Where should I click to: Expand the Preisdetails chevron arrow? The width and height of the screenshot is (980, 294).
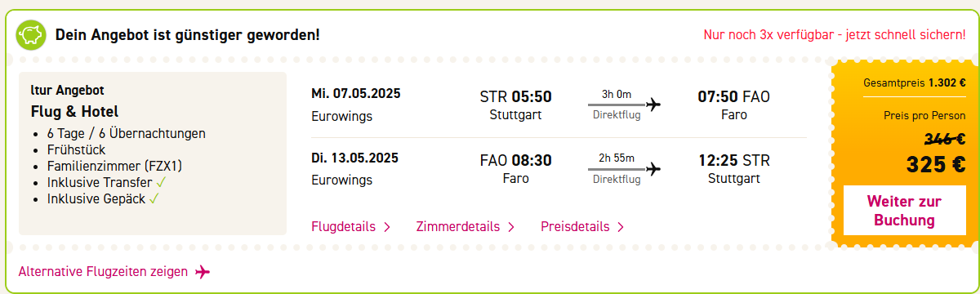[621, 227]
